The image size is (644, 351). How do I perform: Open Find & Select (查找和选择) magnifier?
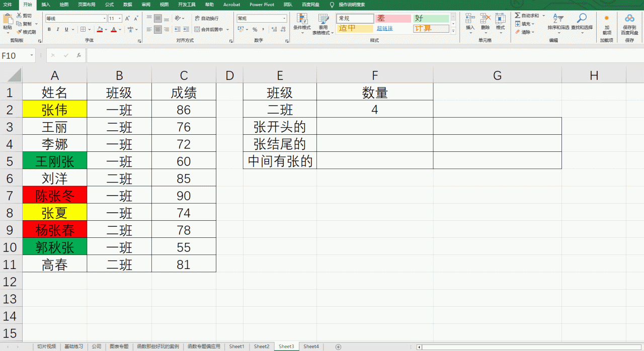point(582,23)
